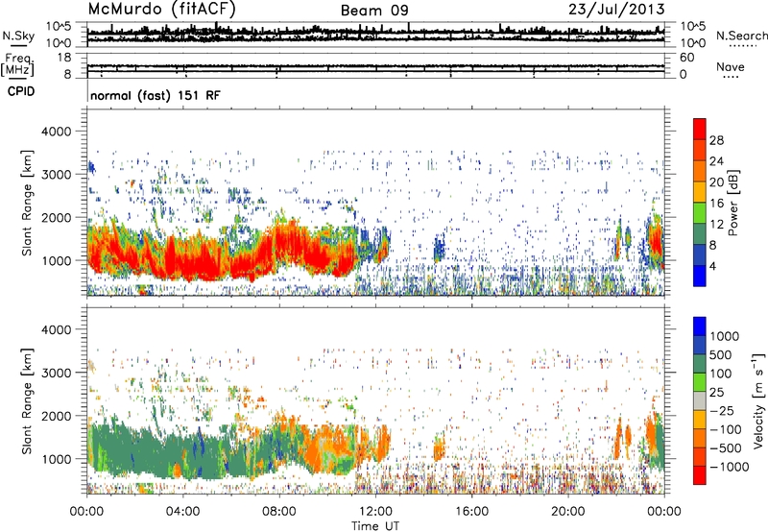The width and height of the screenshot is (768, 532).
Task: Select the Freq. [MHz] axis label
Action: (17, 65)
